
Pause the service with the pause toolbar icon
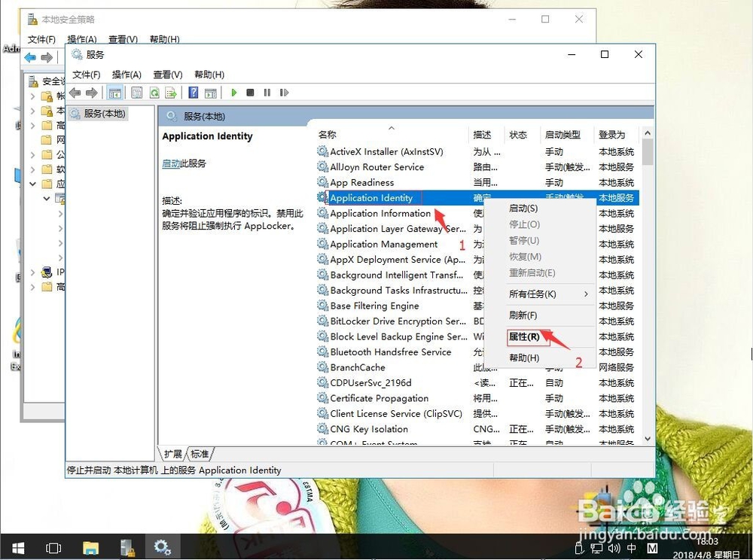click(267, 92)
